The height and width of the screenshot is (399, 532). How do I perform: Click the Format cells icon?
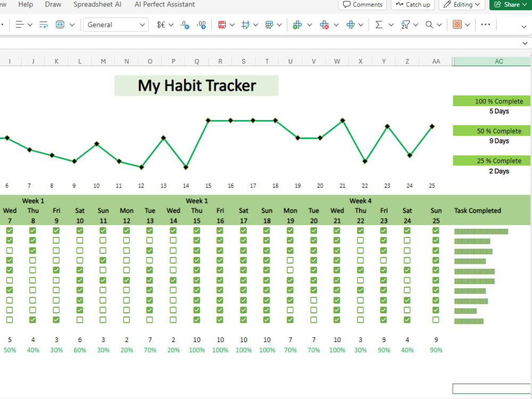point(351,25)
